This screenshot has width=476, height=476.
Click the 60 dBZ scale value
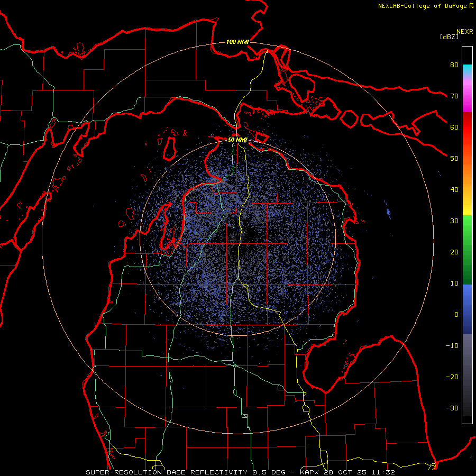click(454, 127)
